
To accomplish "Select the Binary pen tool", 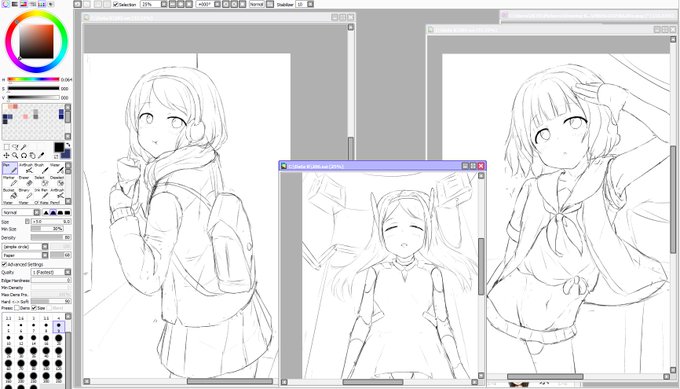I will (x=26, y=194).
